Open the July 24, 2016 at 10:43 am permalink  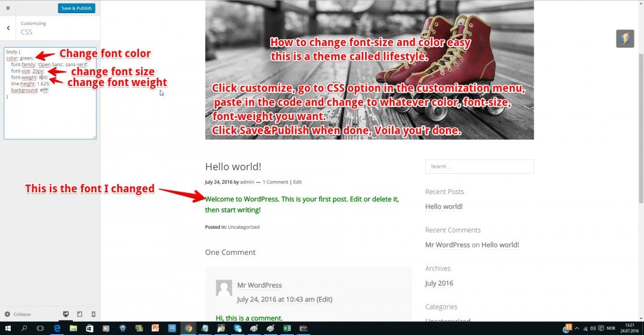click(x=275, y=300)
